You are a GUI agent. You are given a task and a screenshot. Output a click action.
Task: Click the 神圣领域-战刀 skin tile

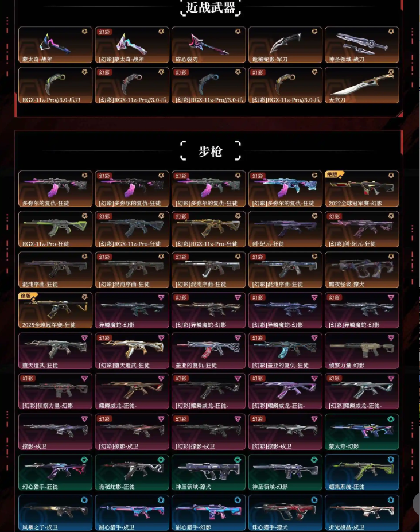pos(362,45)
